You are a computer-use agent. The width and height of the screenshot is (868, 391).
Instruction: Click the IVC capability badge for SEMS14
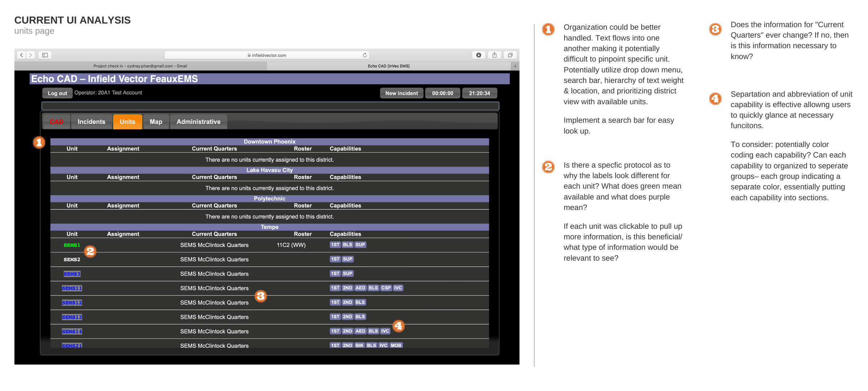[x=385, y=331]
